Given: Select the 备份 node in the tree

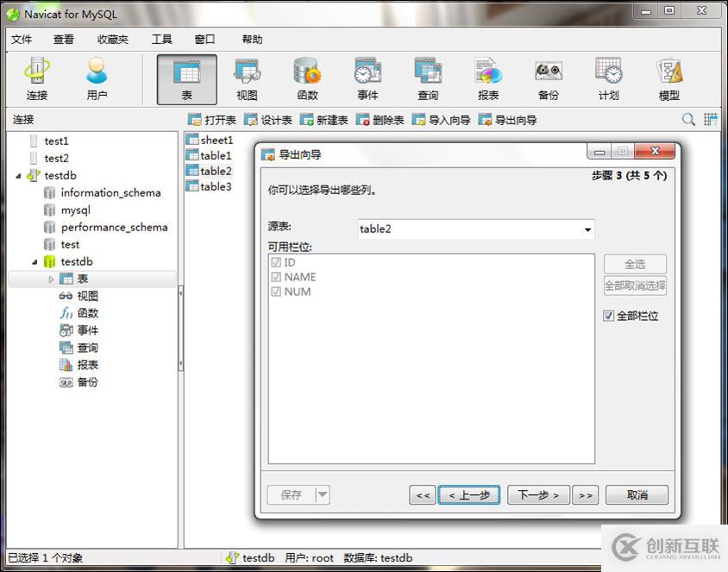Looking at the screenshot, I should [79, 382].
